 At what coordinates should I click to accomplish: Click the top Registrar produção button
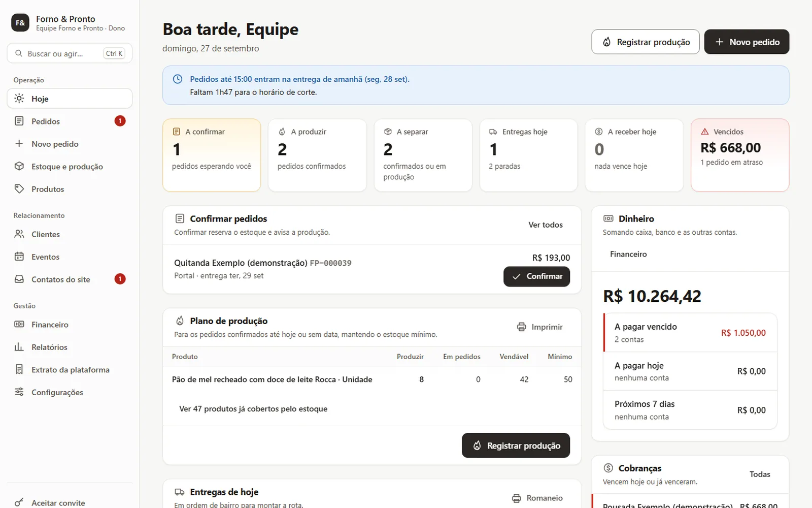[646, 42]
